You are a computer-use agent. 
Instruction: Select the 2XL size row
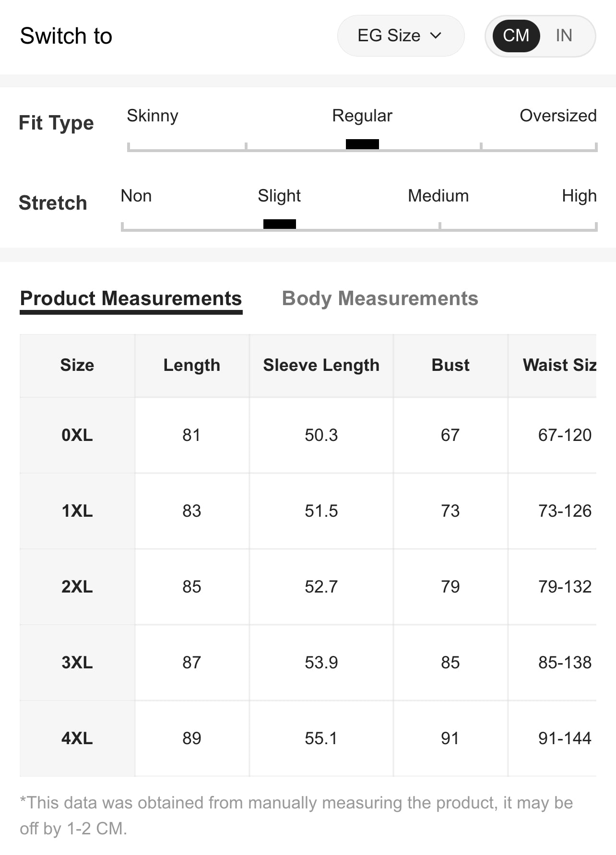pos(77,587)
